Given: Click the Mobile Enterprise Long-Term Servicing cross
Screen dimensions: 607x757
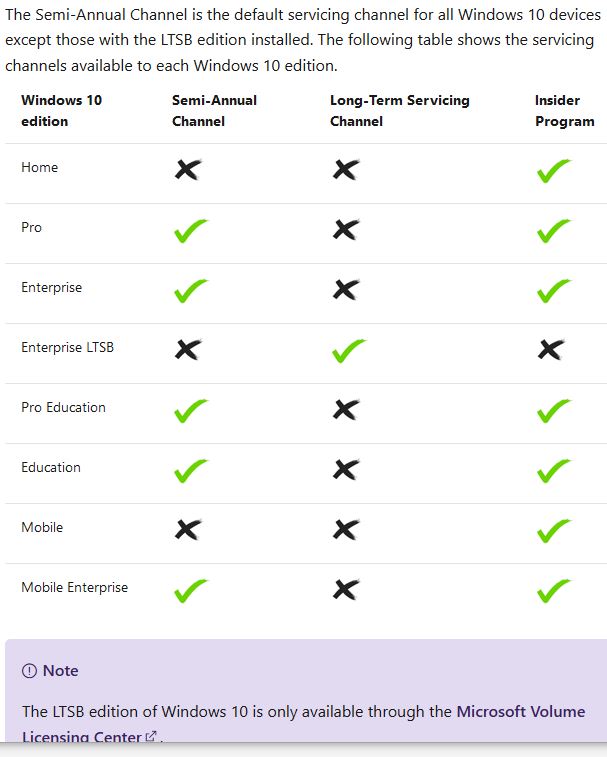Looking at the screenshot, I should point(345,590).
